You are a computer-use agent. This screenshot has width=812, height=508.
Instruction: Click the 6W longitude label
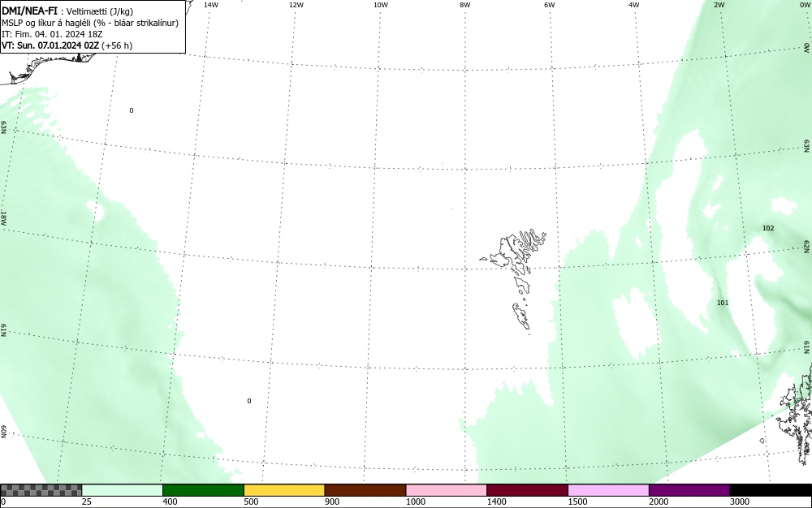click(x=550, y=5)
